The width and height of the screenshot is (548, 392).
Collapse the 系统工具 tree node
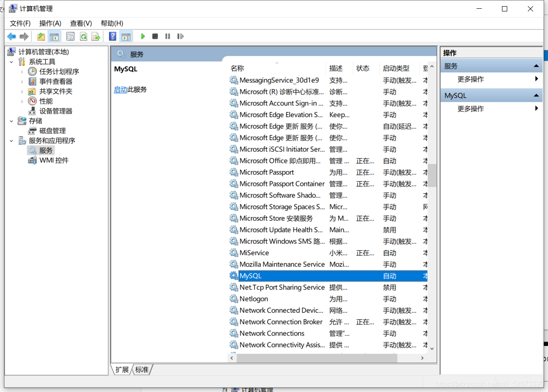coord(11,62)
